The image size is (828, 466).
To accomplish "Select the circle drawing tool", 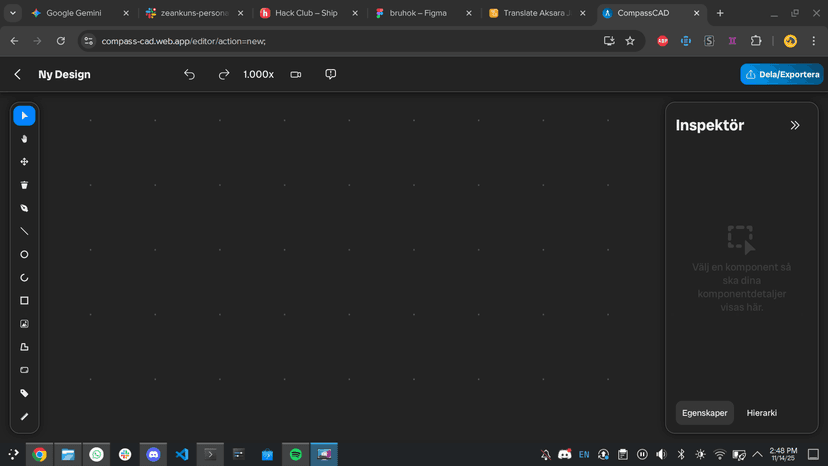I will click(x=24, y=255).
